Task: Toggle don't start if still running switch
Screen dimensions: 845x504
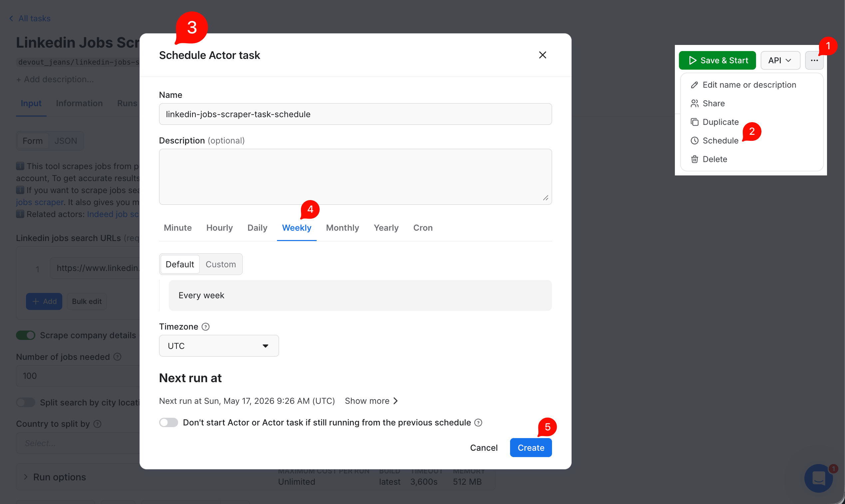Action: click(168, 422)
